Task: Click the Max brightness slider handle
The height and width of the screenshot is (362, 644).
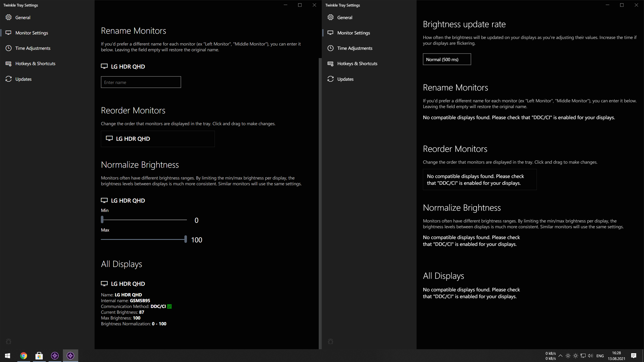Action: tap(185, 239)
